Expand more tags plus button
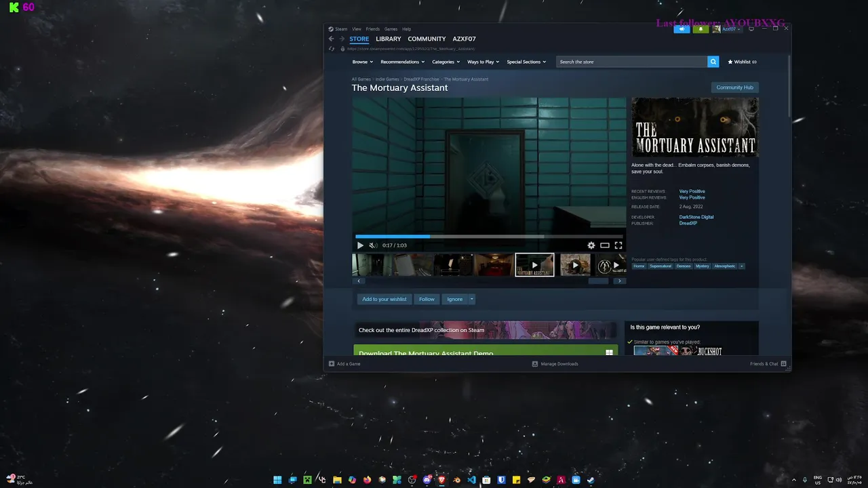Image resolution: width=868 pixels, height=488 pixels. 742,266
